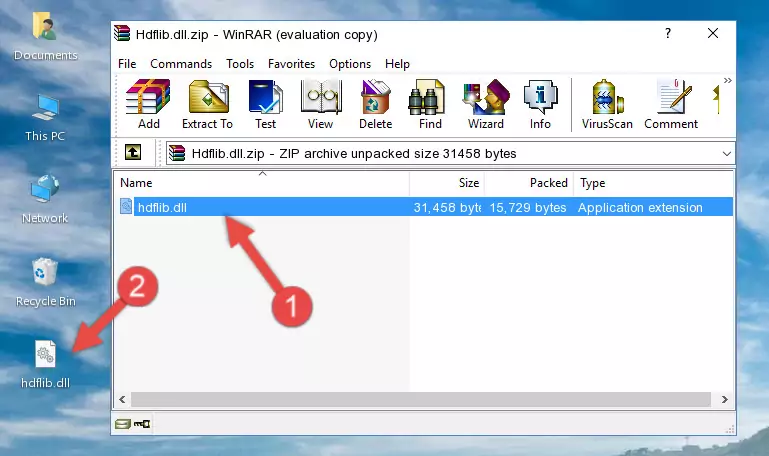This screenshot has height=456, width=769.
Task: Launch the Wizard tool
Action: (x=486, y=104)
